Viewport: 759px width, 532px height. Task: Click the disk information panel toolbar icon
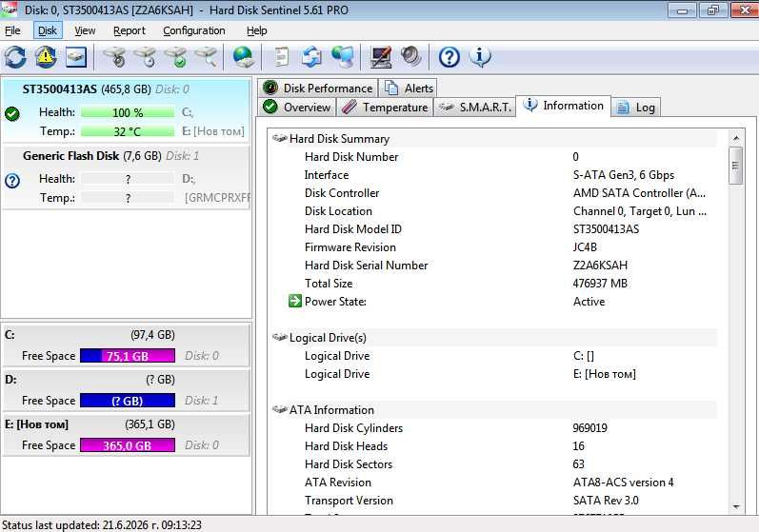[x=76, y=57]
